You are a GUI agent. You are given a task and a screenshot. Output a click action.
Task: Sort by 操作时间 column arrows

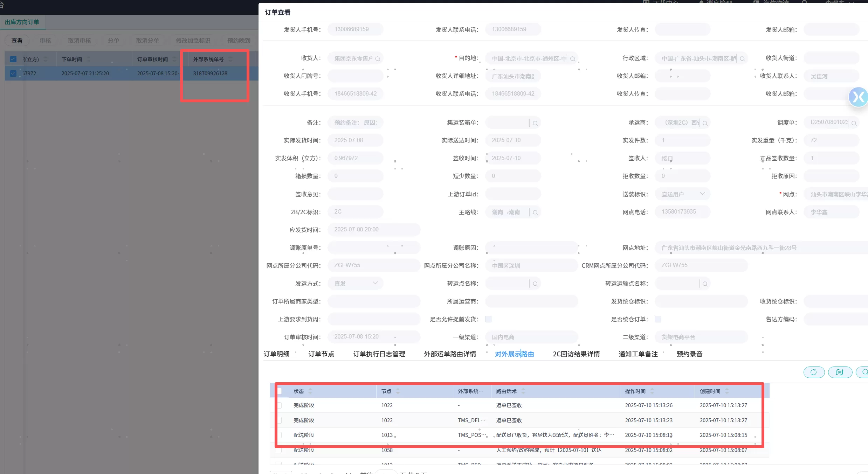(652, 391)
